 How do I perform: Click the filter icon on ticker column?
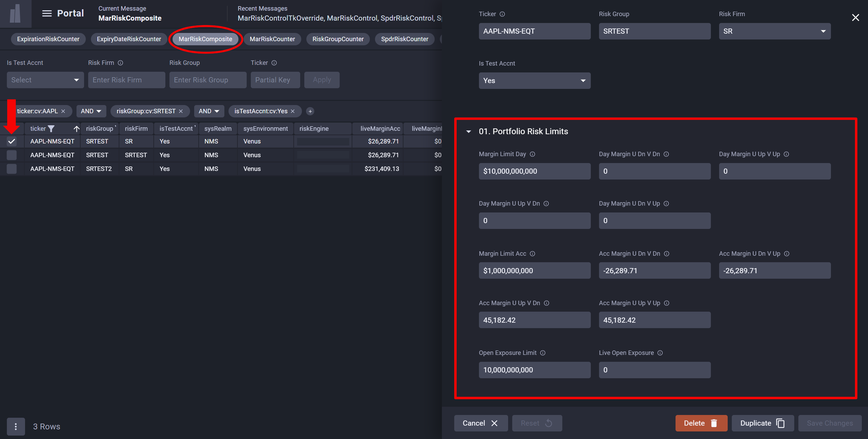(x=51, y=129)
